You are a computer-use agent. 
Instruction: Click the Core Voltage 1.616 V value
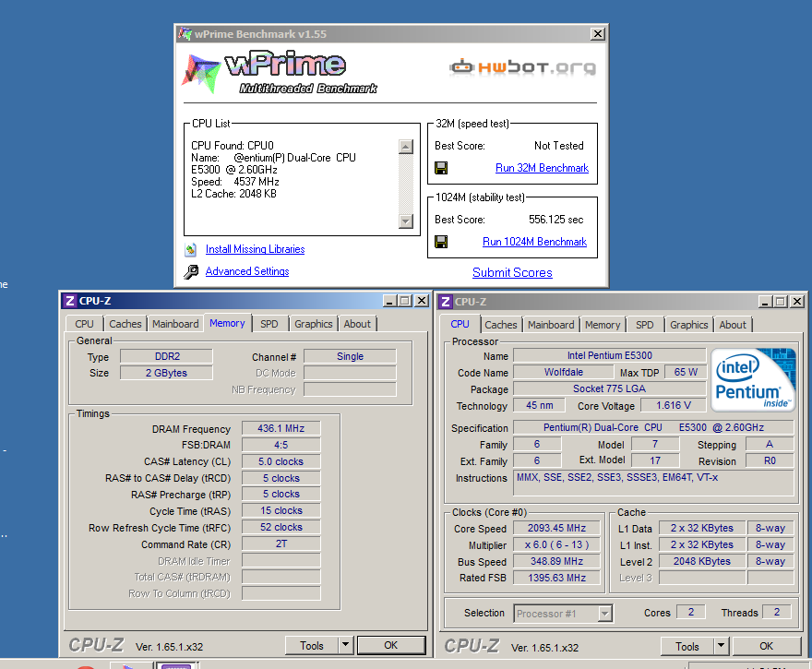click(x=674, y=406)
